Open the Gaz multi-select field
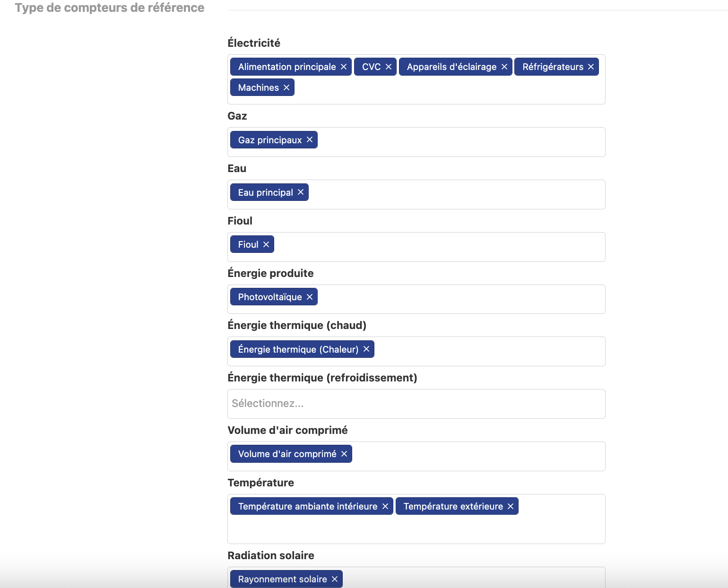This screenshot has height=588, width=728. coord(461,142)
